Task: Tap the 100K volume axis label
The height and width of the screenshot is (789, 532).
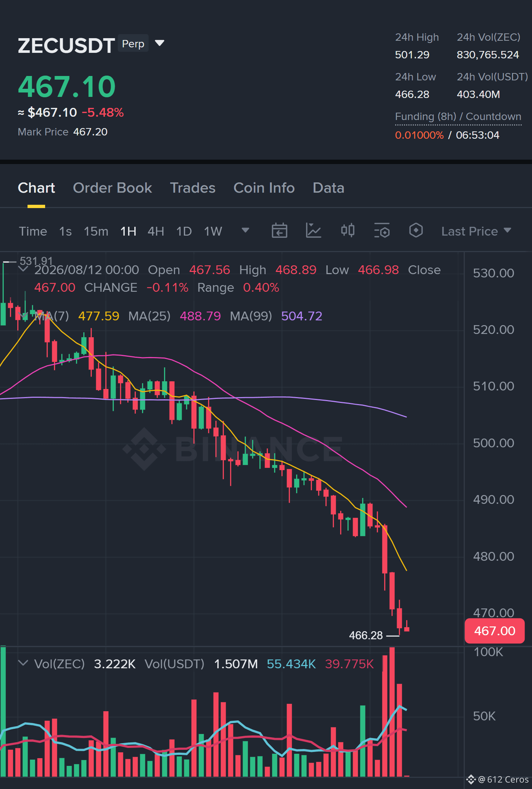Action: 488,652
